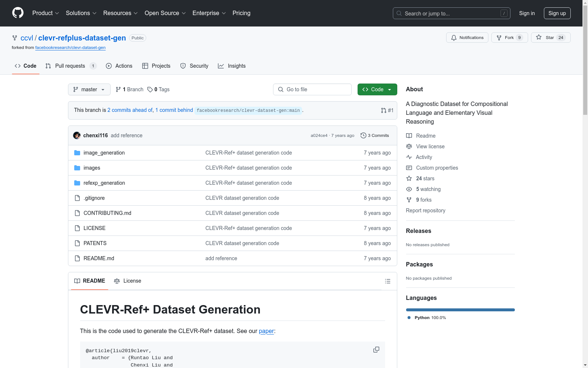588x368 pixels.
Task: Click the Python 100.0% language link
Action: coord(427,318)
